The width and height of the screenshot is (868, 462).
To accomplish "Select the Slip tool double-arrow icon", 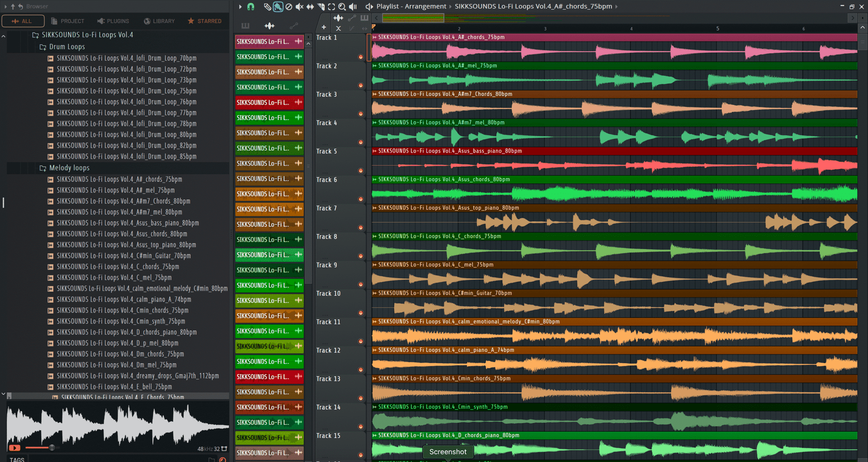I will pyautogui.click(x=310, y=7).
